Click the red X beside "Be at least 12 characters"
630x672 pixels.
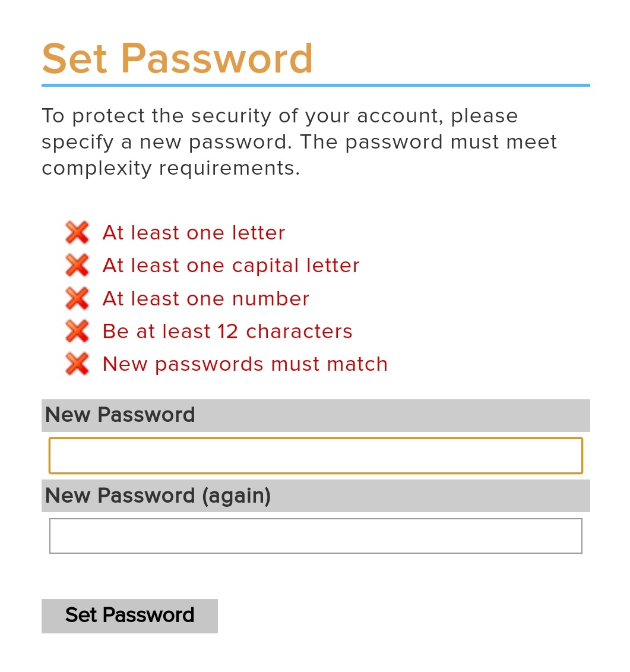point(77,331)
